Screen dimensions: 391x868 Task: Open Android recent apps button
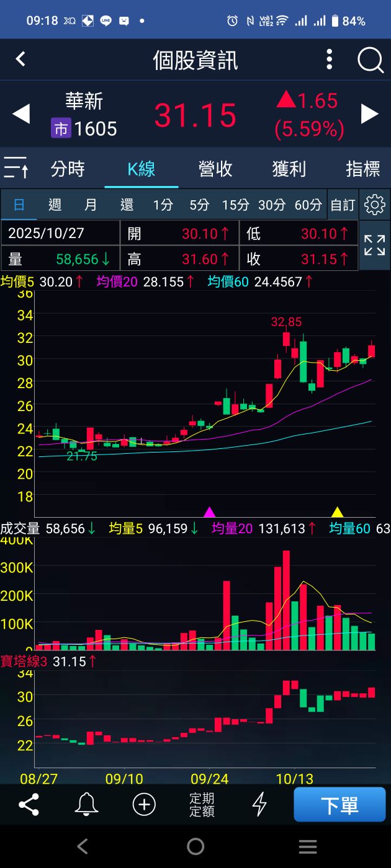tap(308, 846)
